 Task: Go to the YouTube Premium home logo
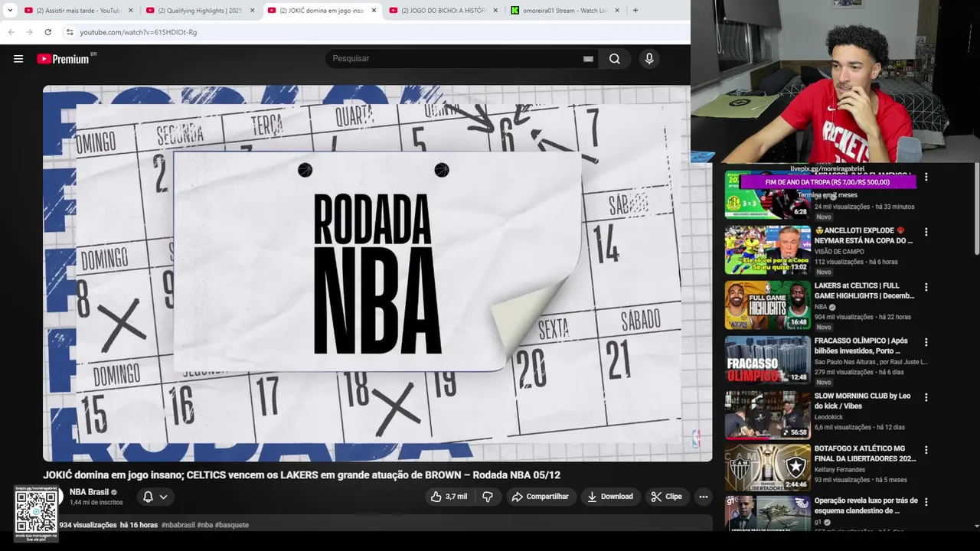pyautogui.click(x=64, y=59)
